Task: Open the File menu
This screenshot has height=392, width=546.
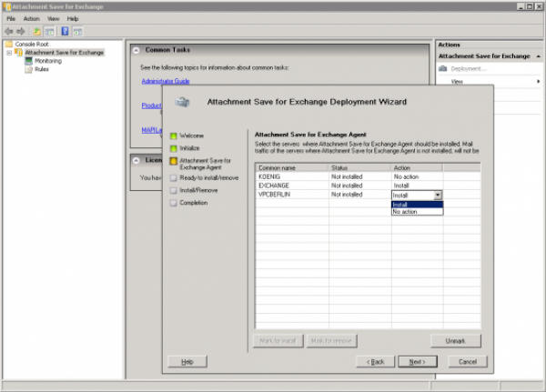Action: [x=11, y=18]
